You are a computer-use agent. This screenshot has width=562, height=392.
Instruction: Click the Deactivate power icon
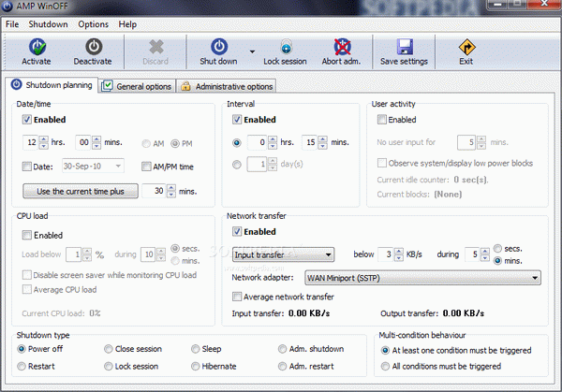pyautogui.click(x=94, y=47)
